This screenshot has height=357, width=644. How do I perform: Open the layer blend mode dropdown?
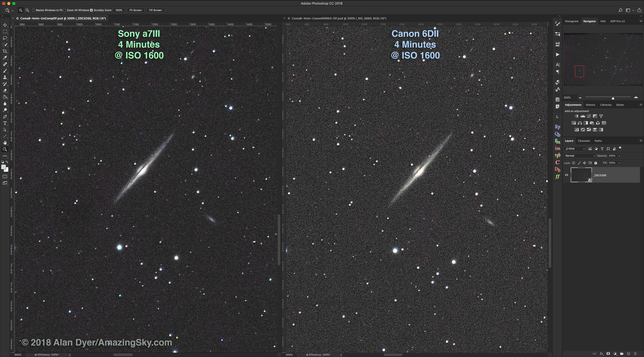click(579, 156)
